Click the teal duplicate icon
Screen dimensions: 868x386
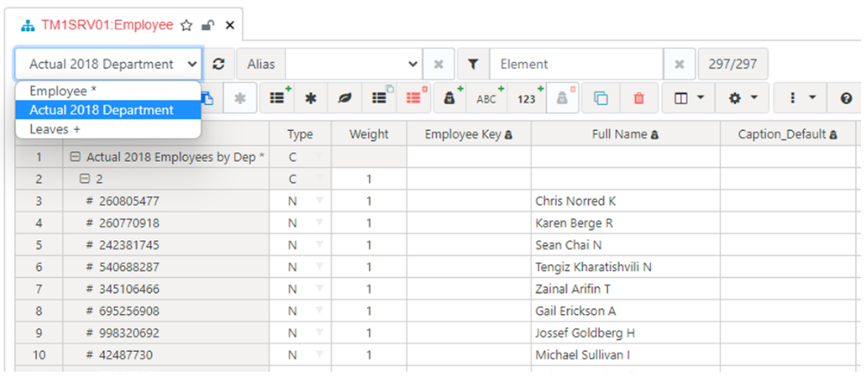[x=600, y=98]
